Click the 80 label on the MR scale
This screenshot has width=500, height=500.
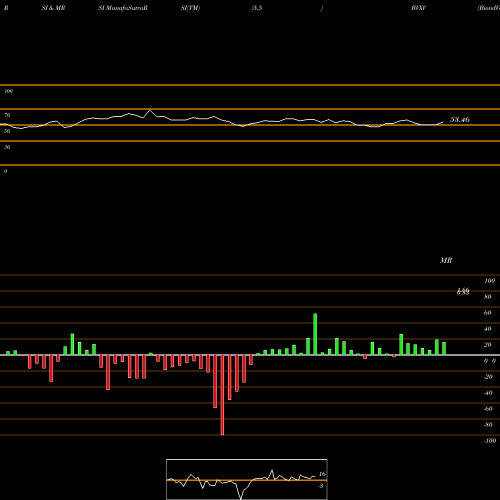coord(488,297)
